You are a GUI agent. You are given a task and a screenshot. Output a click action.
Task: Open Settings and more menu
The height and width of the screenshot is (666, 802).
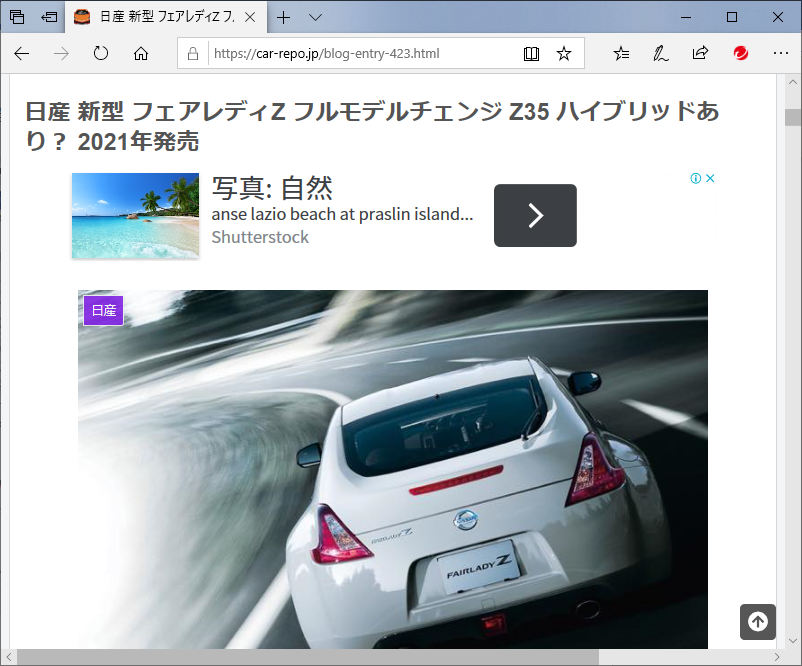(779, 54)
